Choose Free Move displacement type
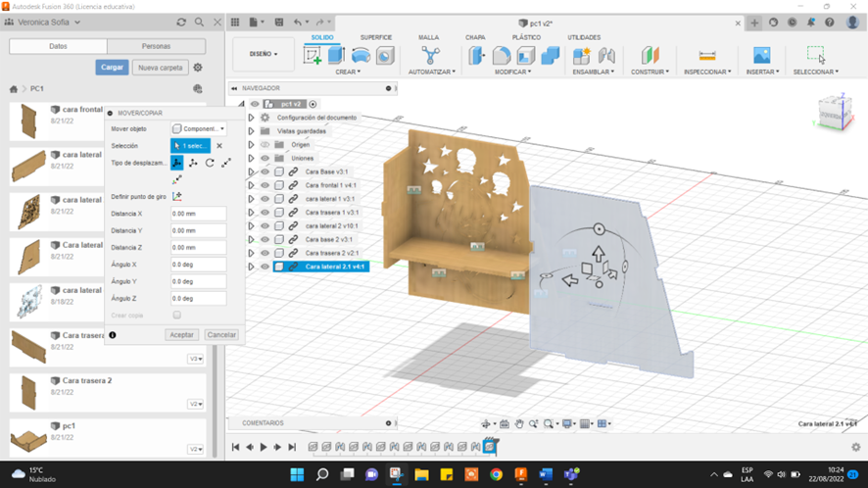The width and height of the screenshot is (868, 488). pyautogui.click(x=176, y=163)
